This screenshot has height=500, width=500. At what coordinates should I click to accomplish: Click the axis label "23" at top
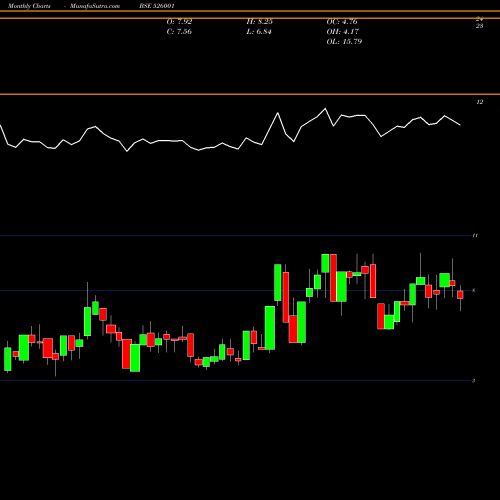pyautogui.click(x=479, y=26)
